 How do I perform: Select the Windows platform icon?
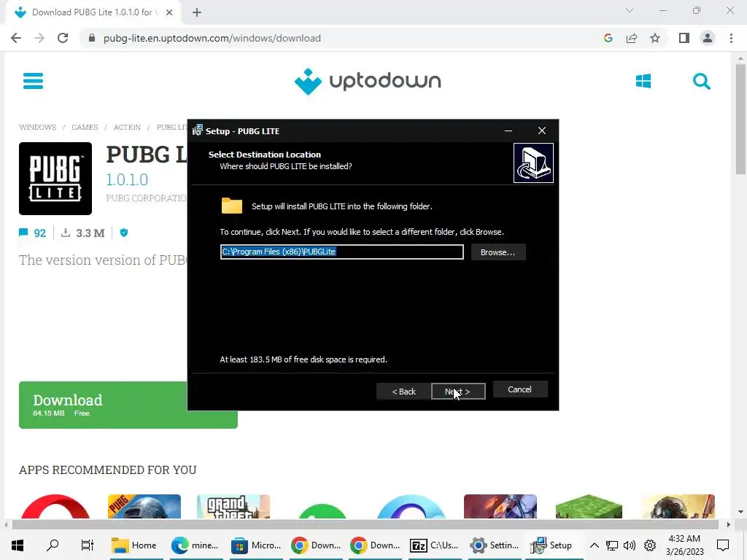coord(643,81)
